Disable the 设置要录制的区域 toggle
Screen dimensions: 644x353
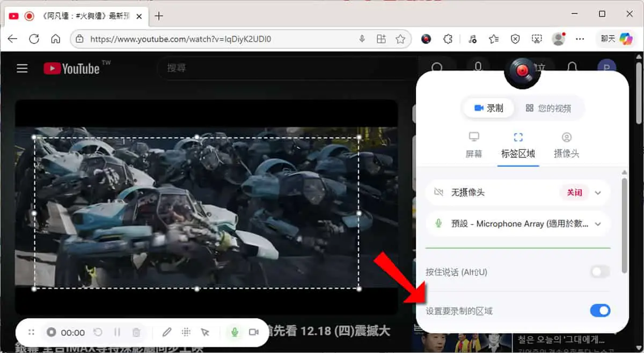point(600,311)
